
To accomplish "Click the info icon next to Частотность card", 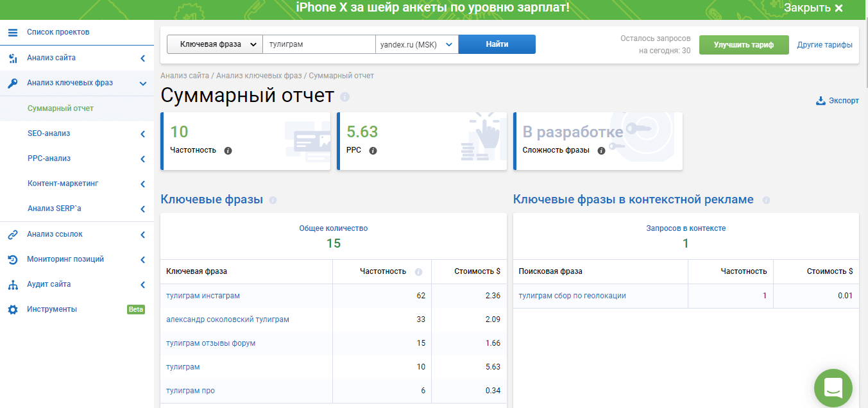I will [228, 151].
